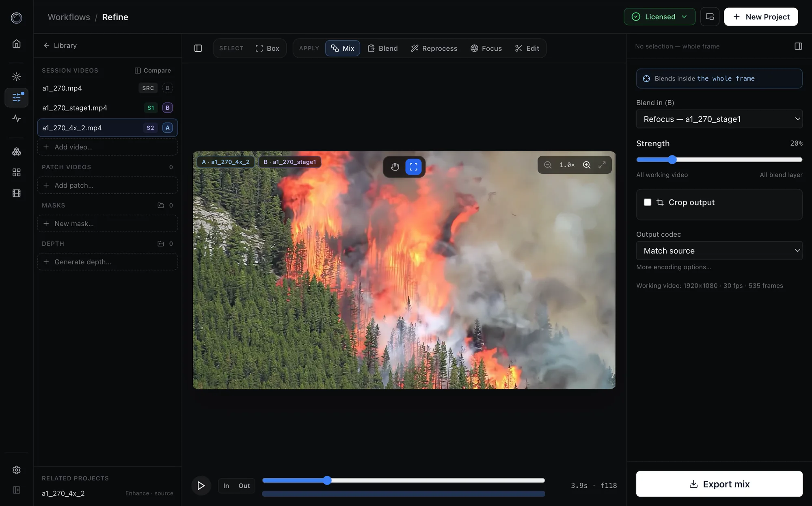Open More encoding options link
The height and width of the screenshot is (506, 812).
coord(674,267)
